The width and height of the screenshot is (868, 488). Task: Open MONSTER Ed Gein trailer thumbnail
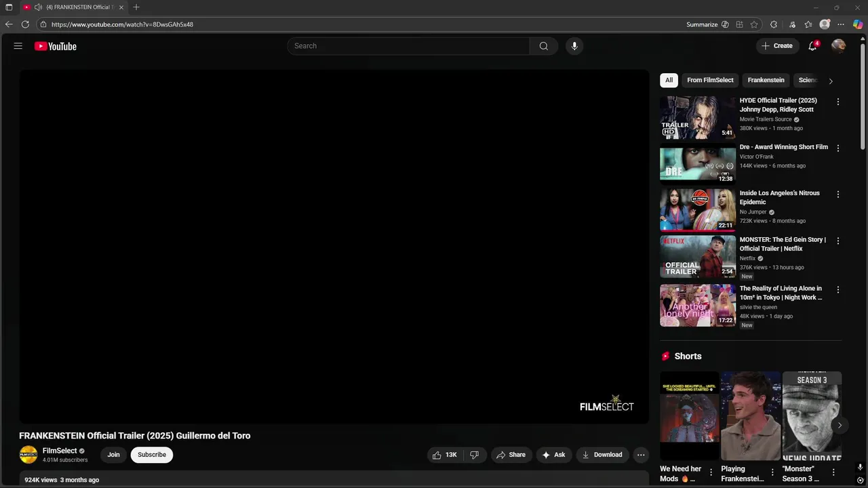point(698,256)
